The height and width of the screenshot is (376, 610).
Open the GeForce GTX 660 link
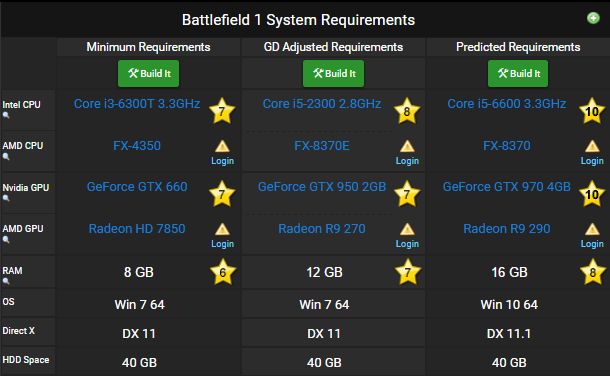coord(137,187)
